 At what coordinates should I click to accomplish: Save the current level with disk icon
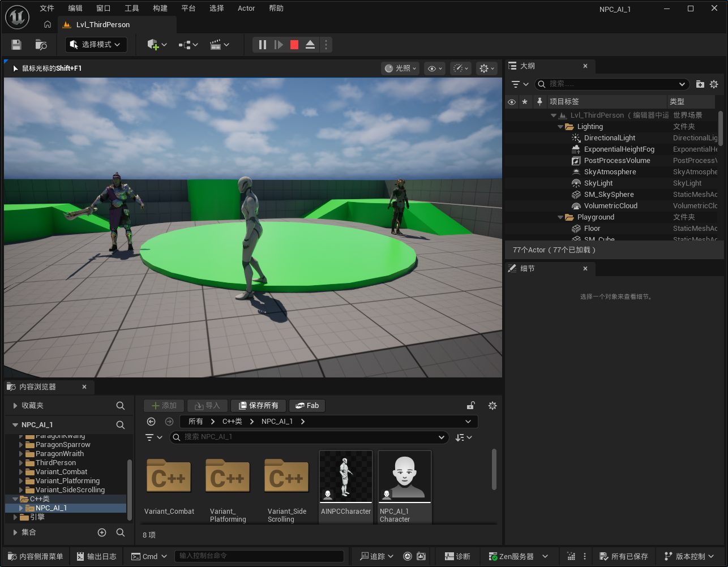pyautogui.click(x=16, y=45)
